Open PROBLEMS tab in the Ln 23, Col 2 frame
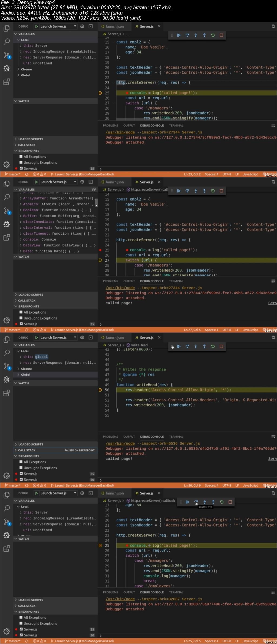Screen dimensions: 277x644 (x=110, y=126)
